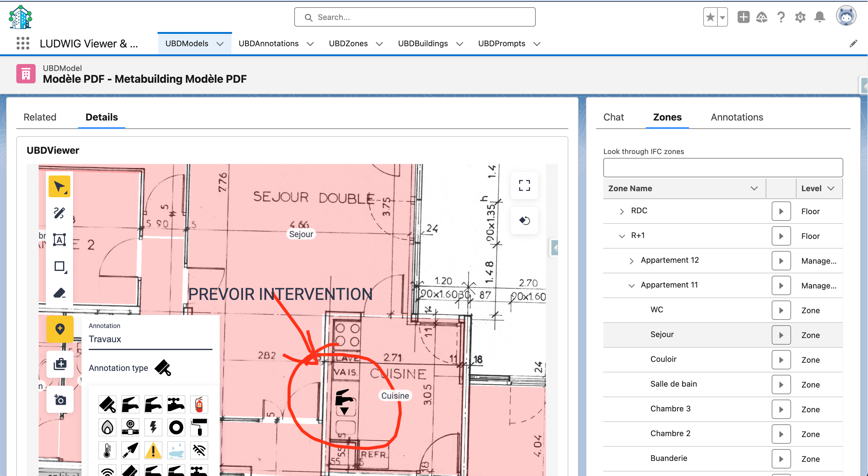Expand the RDC floor node
This screenshot has height=476, width=868.
(x=622, y=211)
